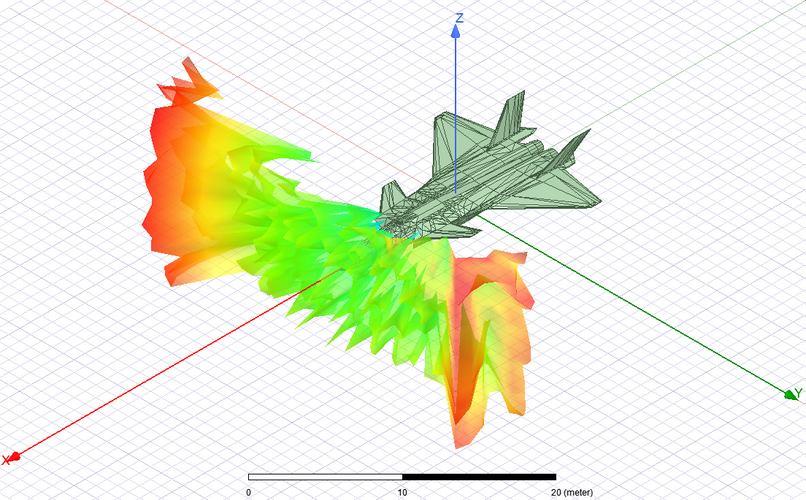Click the Y axis label

pyautogui.click(x=798, y=394)
